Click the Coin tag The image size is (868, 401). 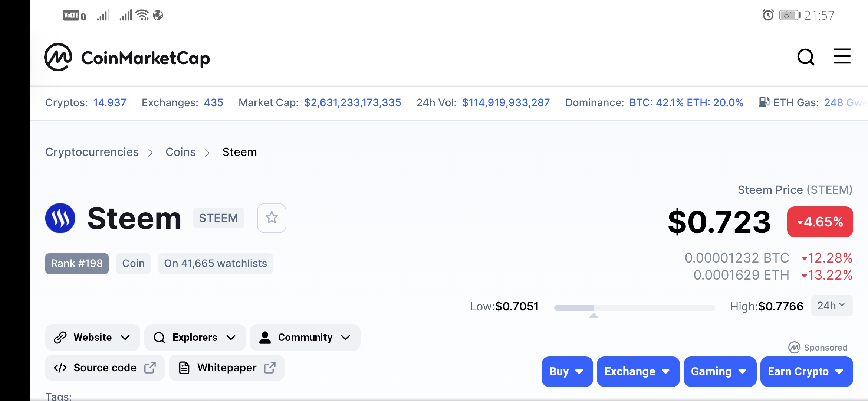coord(134,264)
